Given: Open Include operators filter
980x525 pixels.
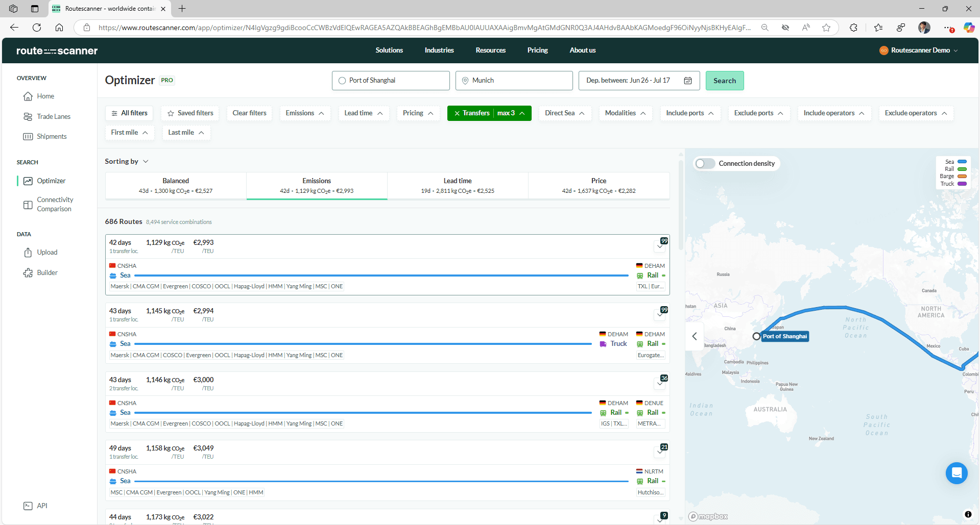Looking at the screenshot, I should click(834, 113).
